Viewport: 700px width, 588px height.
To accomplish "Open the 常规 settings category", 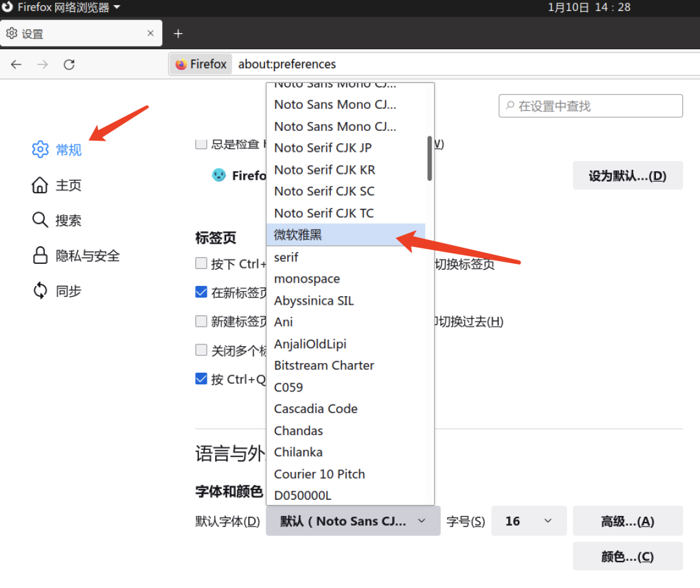I will click(56, 150).
